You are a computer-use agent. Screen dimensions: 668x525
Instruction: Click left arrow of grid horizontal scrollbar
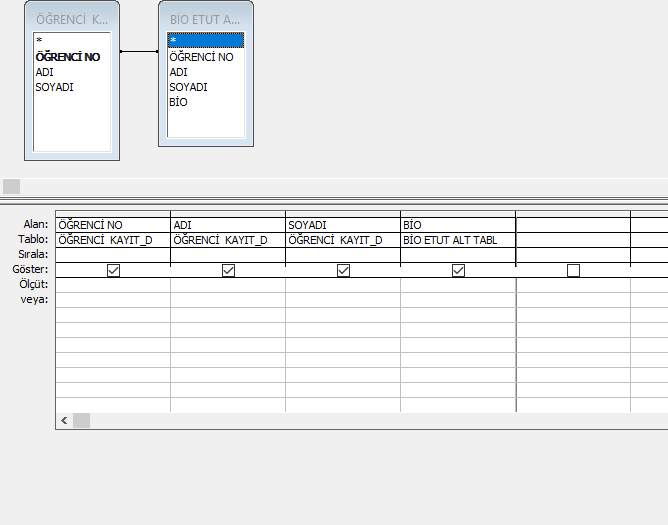pyautogui.click(x=64, y=421)
